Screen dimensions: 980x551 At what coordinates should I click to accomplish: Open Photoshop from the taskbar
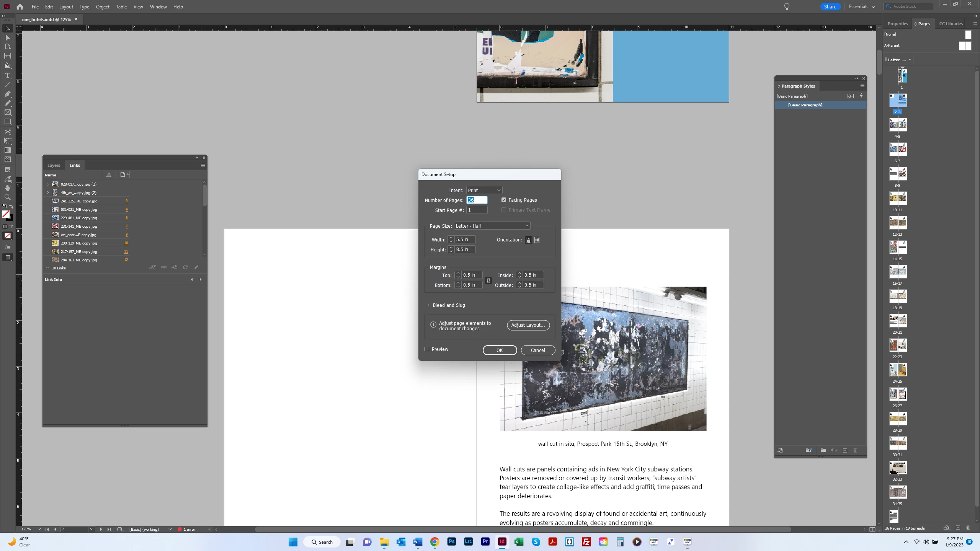point(451,542)
